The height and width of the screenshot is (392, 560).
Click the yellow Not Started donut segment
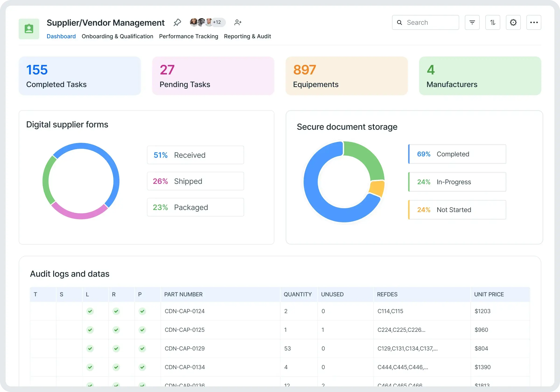377,188
